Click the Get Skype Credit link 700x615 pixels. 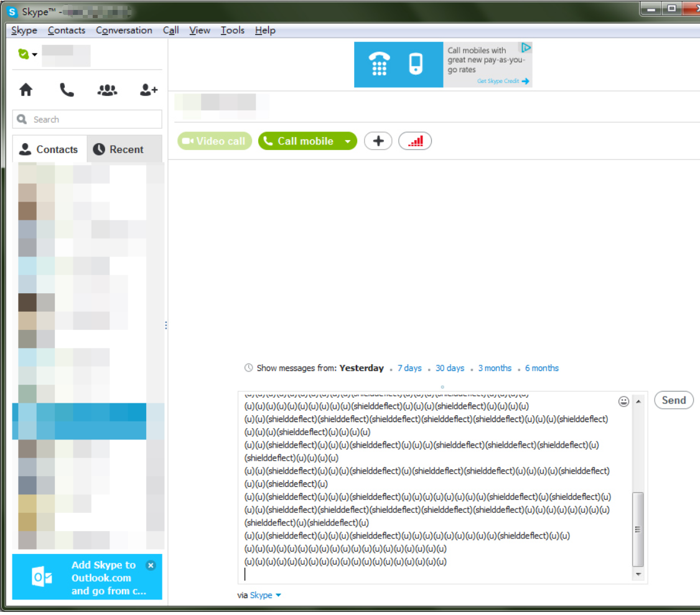coord(503,81)
